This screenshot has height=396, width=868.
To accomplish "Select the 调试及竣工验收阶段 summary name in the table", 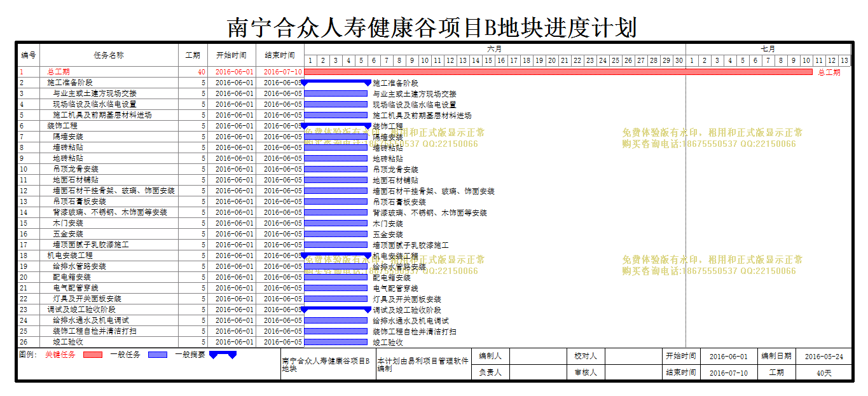I will 81,310.
